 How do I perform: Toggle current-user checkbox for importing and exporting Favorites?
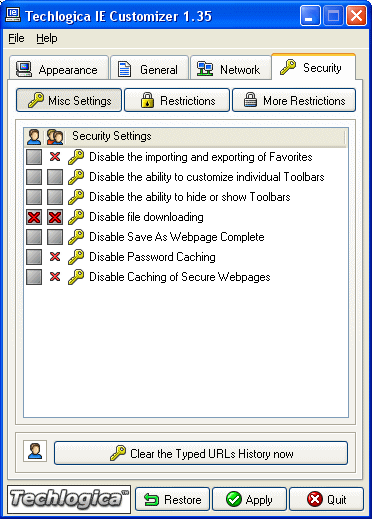click(x=34, y=157)
